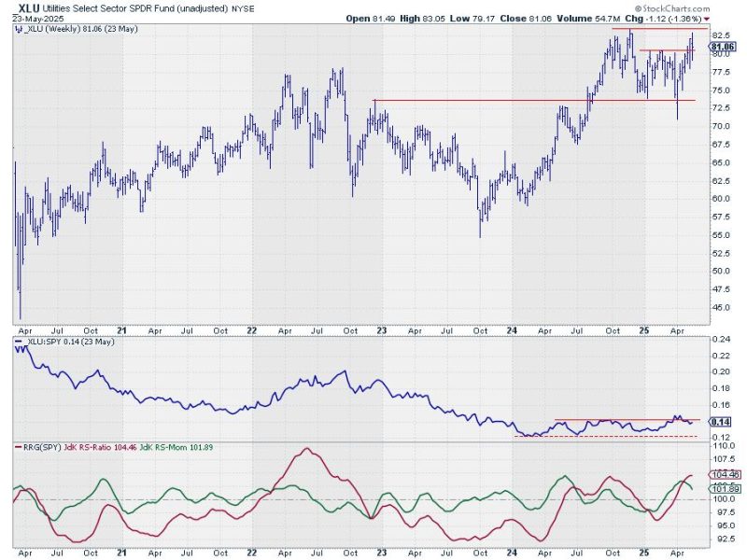The height and width of the screenshot is (560, 747).
Task: Click the 0.18 ratio axis label
Action: 720,388
